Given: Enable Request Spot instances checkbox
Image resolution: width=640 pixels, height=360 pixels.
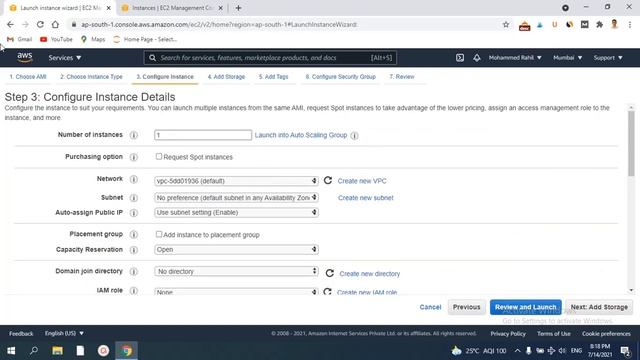Looking at the screenshot, I should click(159, 157).
